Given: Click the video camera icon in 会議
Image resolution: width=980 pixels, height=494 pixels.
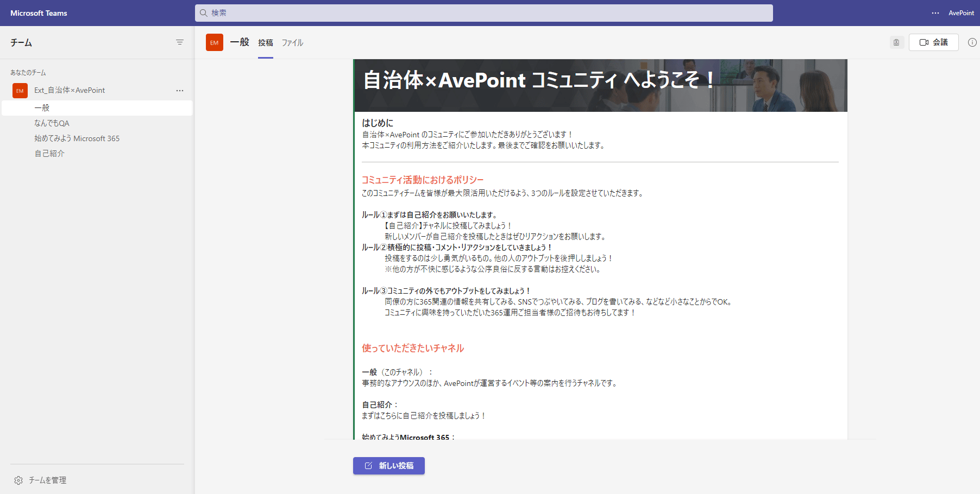Looking at the screenshot, I should pyautogui.click(x=924, y=42).
